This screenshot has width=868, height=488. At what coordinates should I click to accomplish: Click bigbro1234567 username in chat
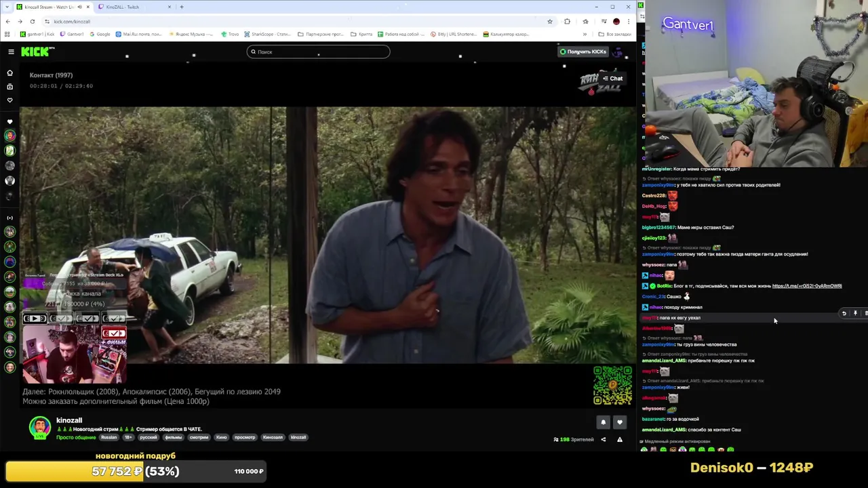658,228
